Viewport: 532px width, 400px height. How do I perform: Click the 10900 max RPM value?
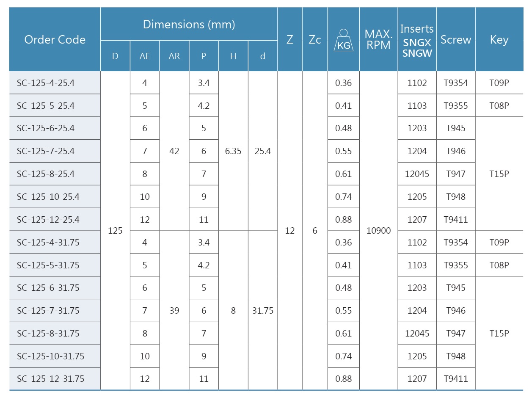tap(378, 231)
